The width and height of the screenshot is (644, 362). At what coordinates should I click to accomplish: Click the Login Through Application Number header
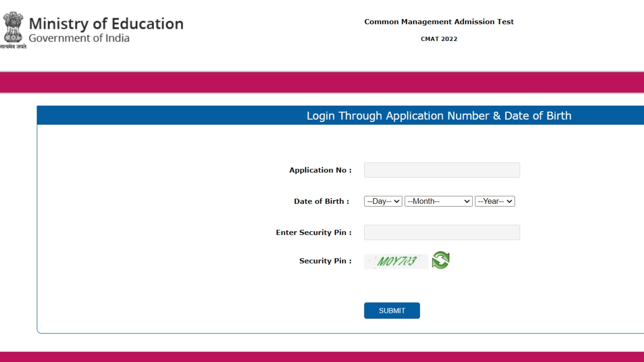point(439,116)
